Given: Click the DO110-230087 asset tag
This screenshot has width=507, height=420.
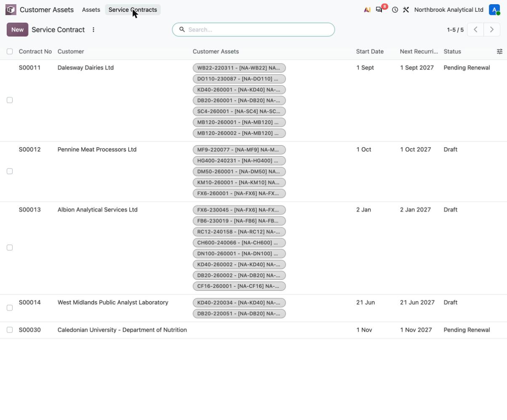Looking at the screenshot, I should (239, 79).
